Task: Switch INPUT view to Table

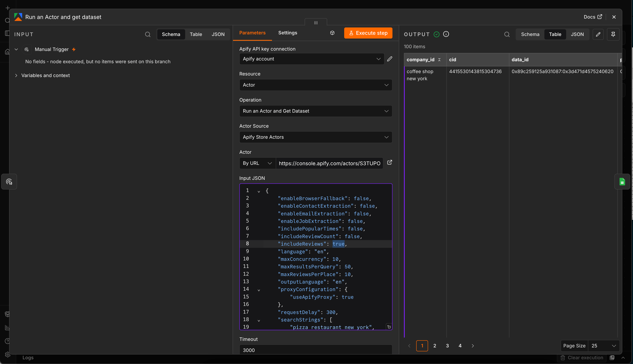Action: (x=196, y=34)
